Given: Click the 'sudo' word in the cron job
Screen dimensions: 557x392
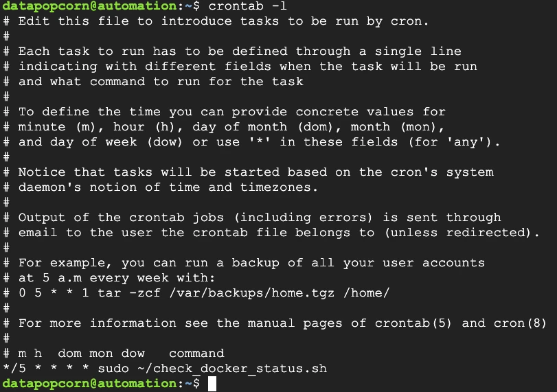Looking at the screenshot, I should tap(113, 369).
